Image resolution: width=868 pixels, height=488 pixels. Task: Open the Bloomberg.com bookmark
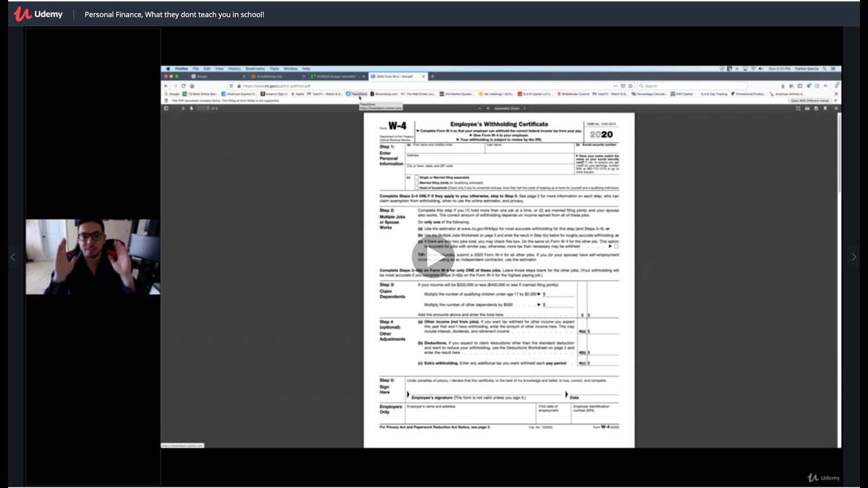point(384,94)
